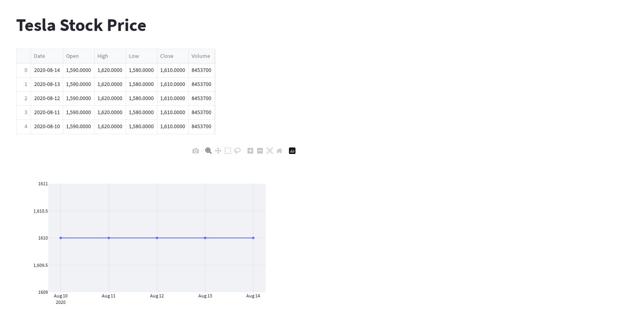The height and width of the screenshot is (336, 644).
Task: Select Close value 1,610.0000 in 2020-08-11 row
Action: tap(173, 113)
